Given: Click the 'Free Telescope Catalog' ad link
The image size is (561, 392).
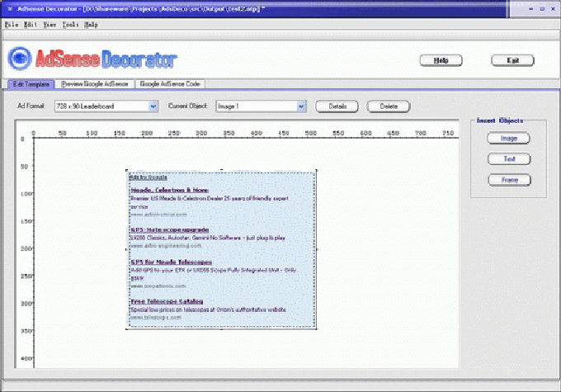Looking at the screenshot, I should point(167,301).
